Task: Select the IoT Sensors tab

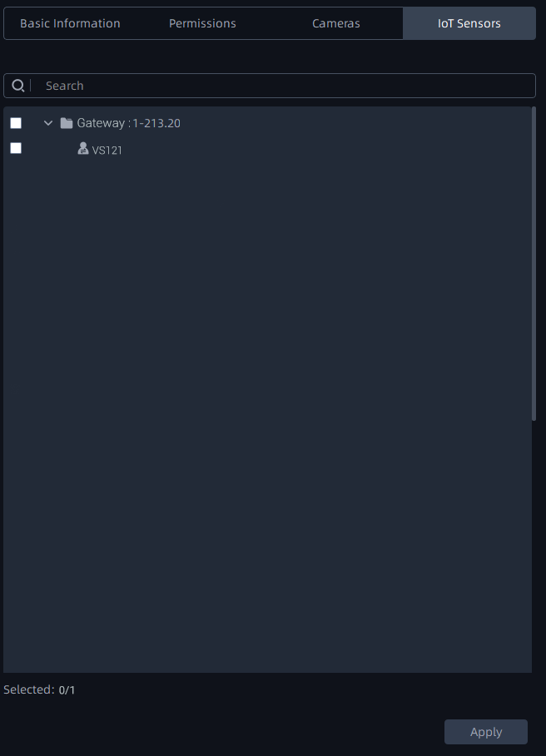Action: [469, 23]
